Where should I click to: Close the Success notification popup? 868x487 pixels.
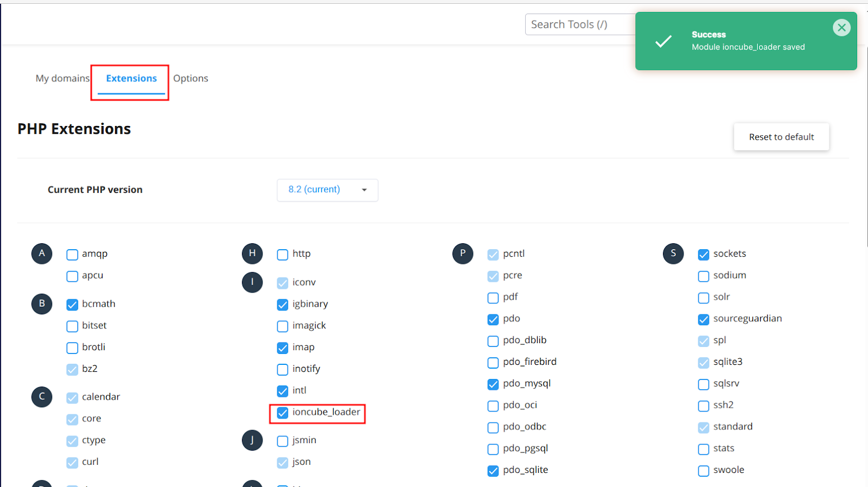[841, 28]
